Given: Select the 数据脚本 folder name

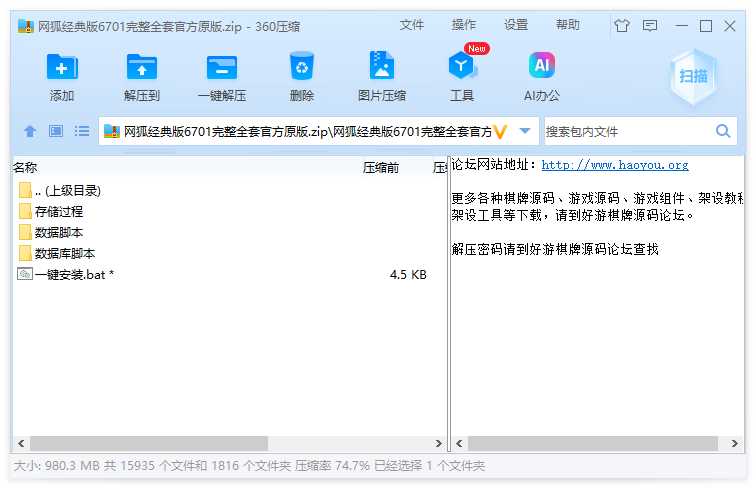Looking at the screenshot, I should click(59, 232).
